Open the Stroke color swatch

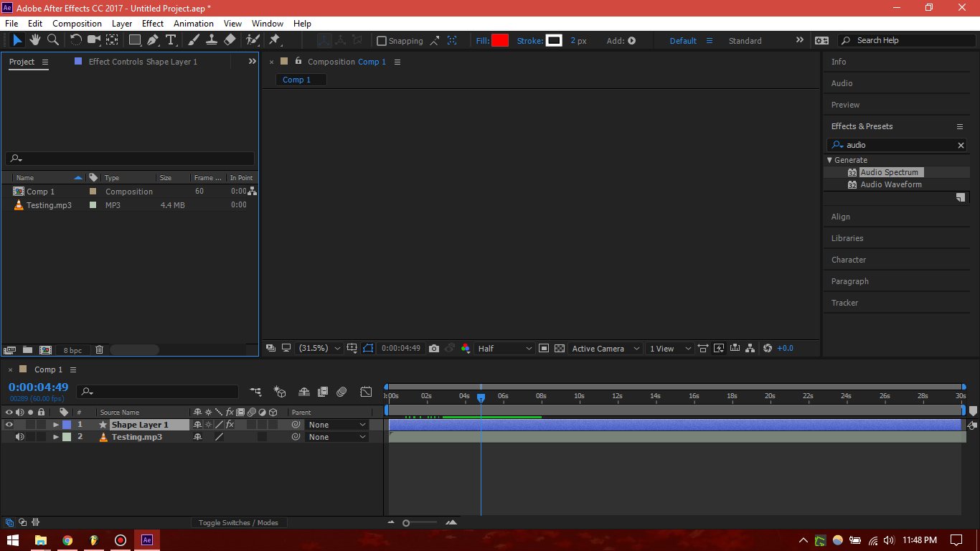(554, 41)
